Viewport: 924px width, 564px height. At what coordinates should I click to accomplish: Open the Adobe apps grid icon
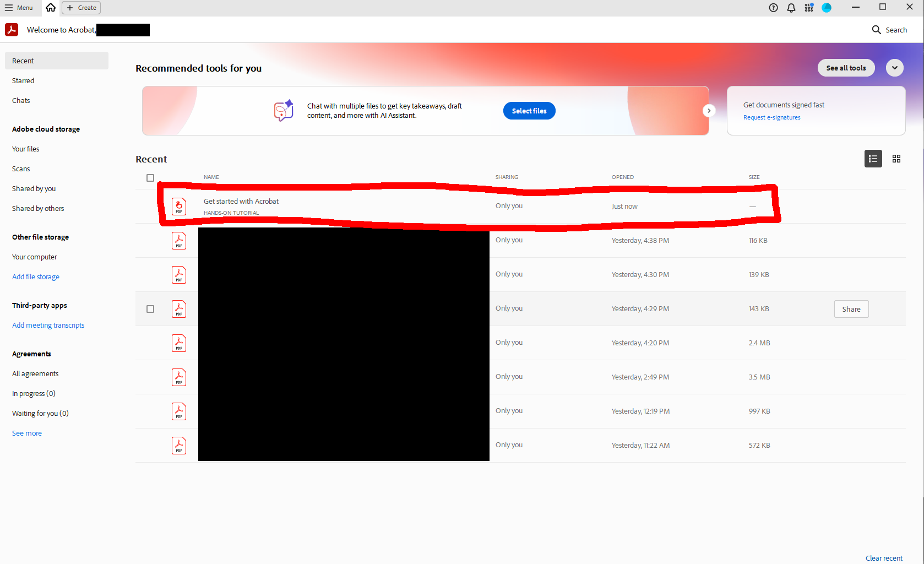tap(808, 8)
